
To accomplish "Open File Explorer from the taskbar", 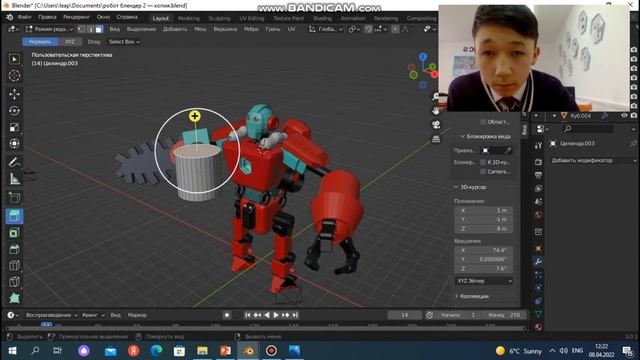I will click(x=202, y=351).
